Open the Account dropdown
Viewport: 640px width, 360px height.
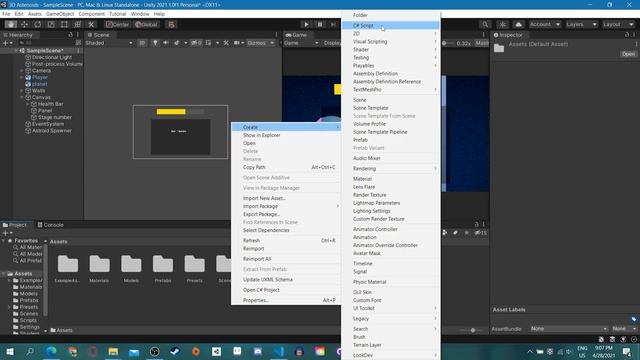tap(544, 24)
